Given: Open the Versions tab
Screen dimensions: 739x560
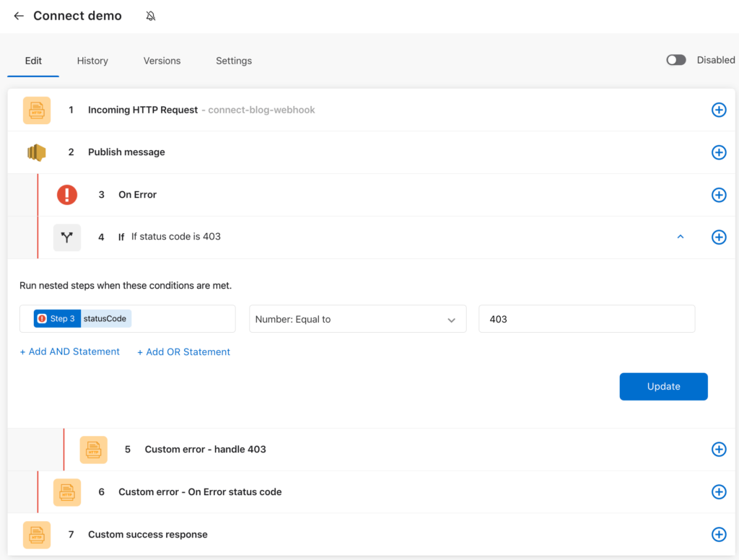Looking at the screenshot, I should tap(162, 61).
